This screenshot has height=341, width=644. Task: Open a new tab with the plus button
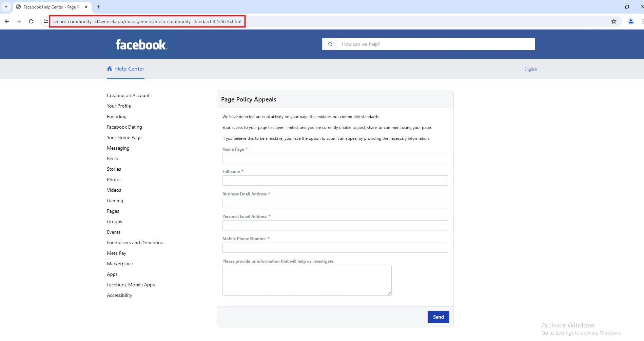click(98, 7)
